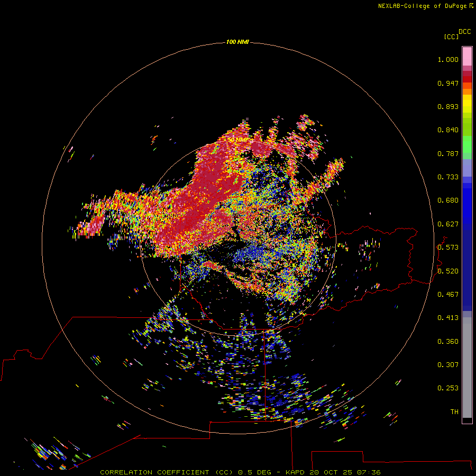Click the Correlation Coefficient KAPD footer caption

tap(240, 472)
